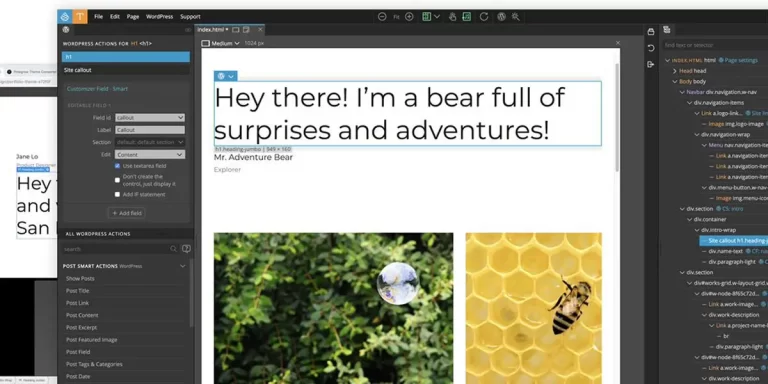Click the bug inspect icon in toolbar
Screen dimensions: 768x384
pyautogui.click(x=515, y=17)
